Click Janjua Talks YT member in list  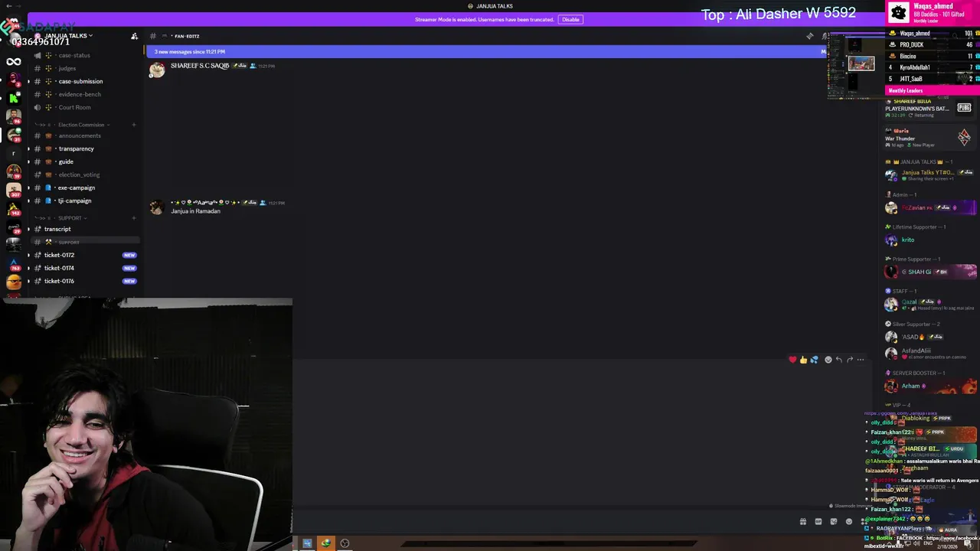[930, 175]
